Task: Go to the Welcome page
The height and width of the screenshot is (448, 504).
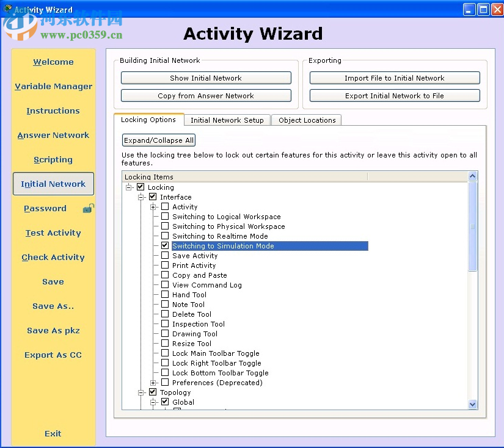Action: tap(53, 62)
